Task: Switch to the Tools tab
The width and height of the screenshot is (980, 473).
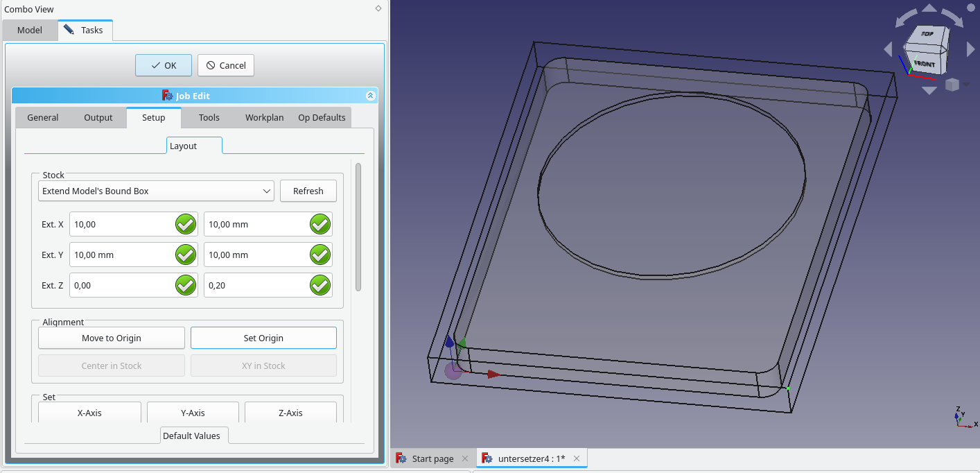Action: tap(209, 117)
